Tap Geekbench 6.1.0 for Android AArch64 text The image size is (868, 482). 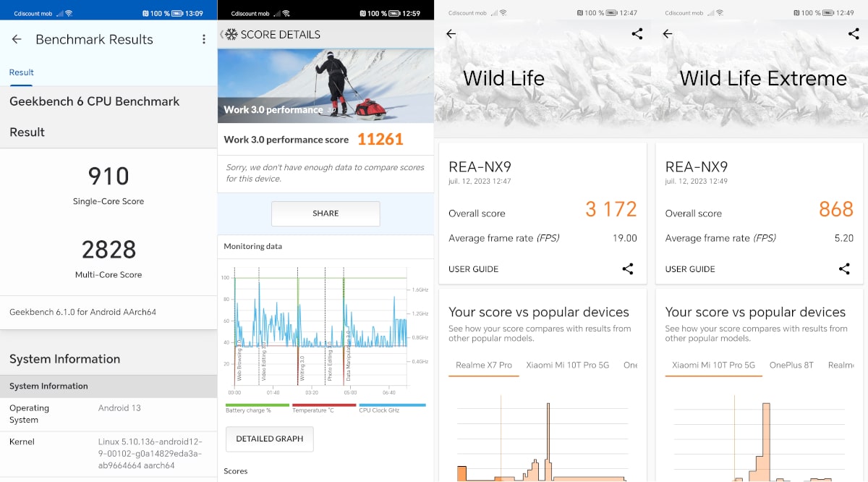[x=82, y=312]
